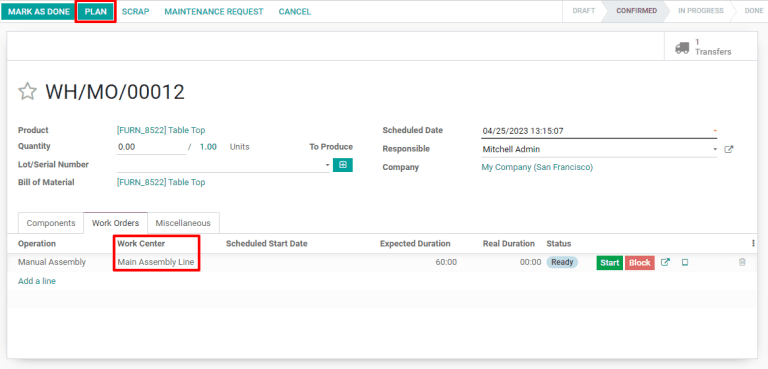Image resolution: width=768 pixels, height=369 pixels.
Task: Select the In Progress status stage
Action: [700, 11]
